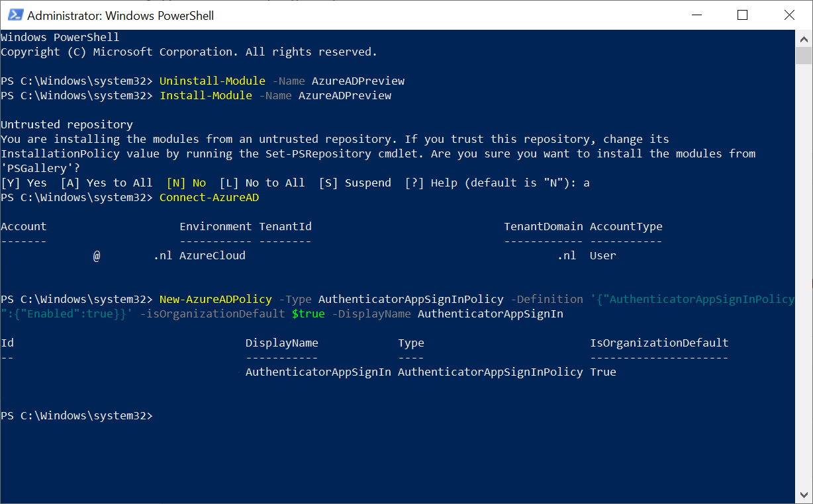Click the $true variable in the command

click(308, 314)
